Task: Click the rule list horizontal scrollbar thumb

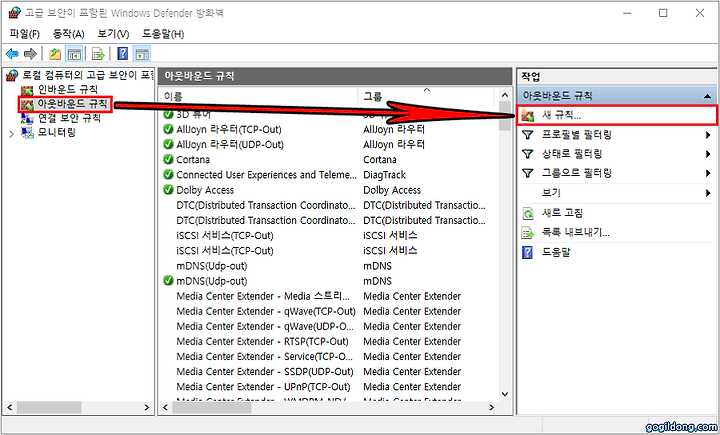Action: [x=212, y=407]
